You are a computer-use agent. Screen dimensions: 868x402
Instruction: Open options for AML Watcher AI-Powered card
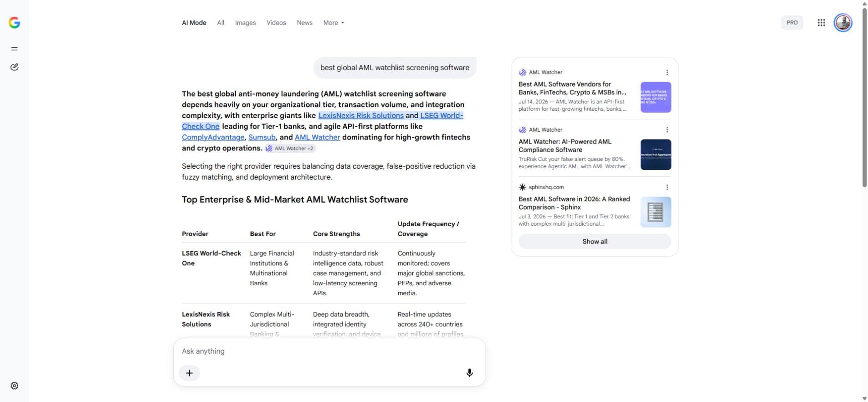(667, 130)
